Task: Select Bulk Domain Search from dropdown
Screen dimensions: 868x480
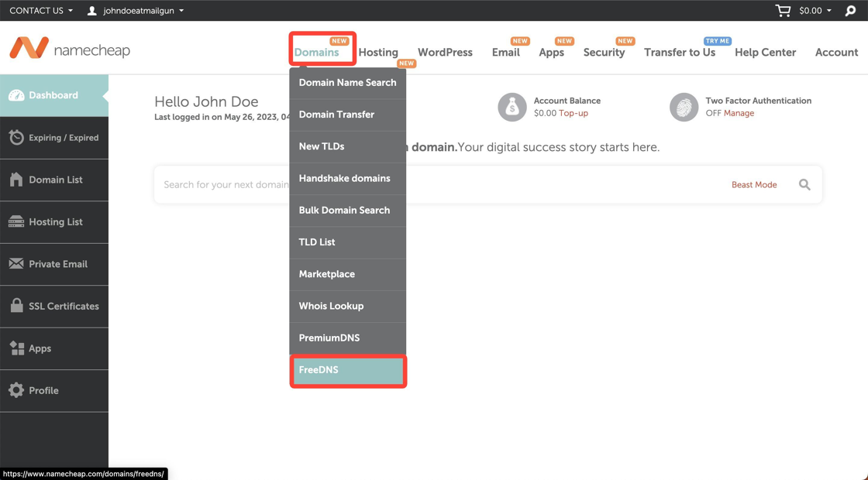Action: (x=348, y=211)
